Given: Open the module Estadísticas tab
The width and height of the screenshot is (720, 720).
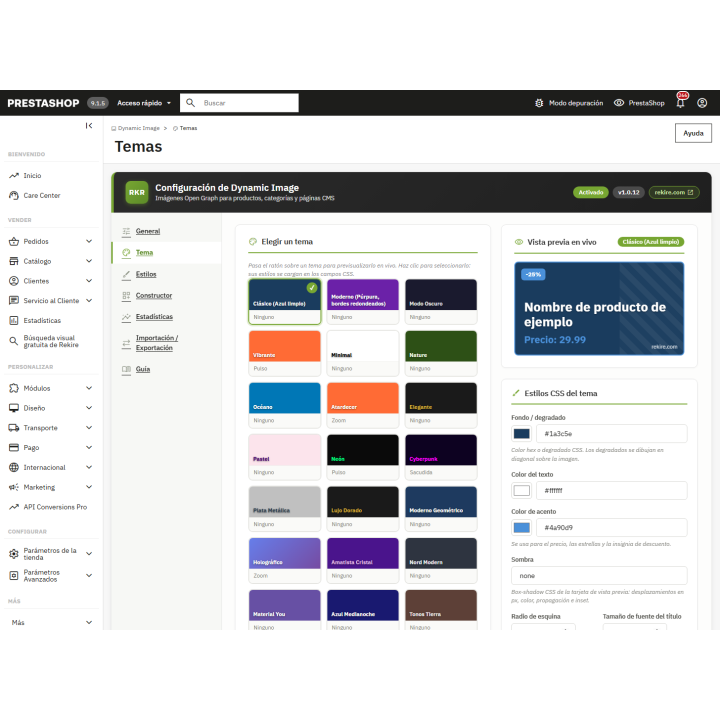Looking at the screenshot, I should tap(154, 316).
